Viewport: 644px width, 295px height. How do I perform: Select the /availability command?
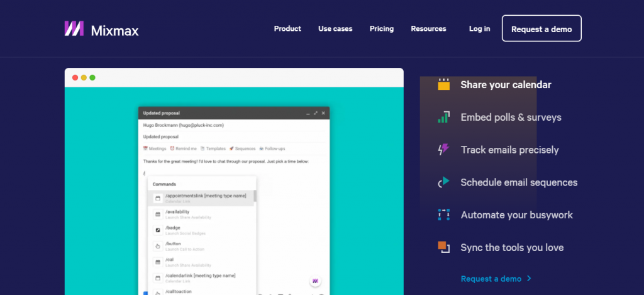(x=201, y=214)
